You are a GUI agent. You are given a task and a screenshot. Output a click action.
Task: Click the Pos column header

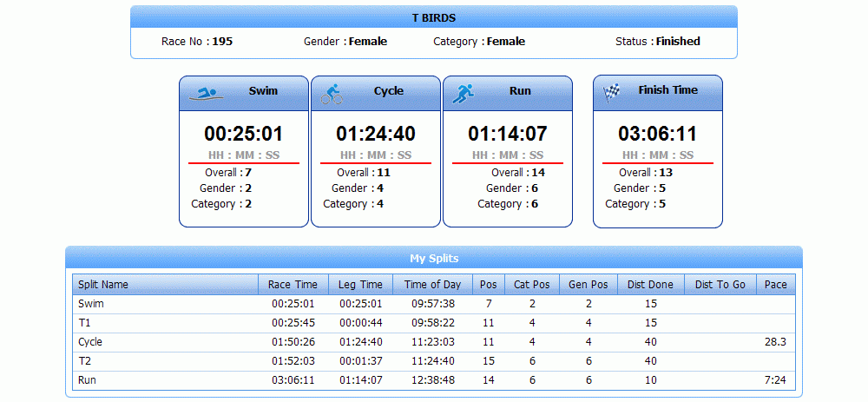tap(489, 285)
